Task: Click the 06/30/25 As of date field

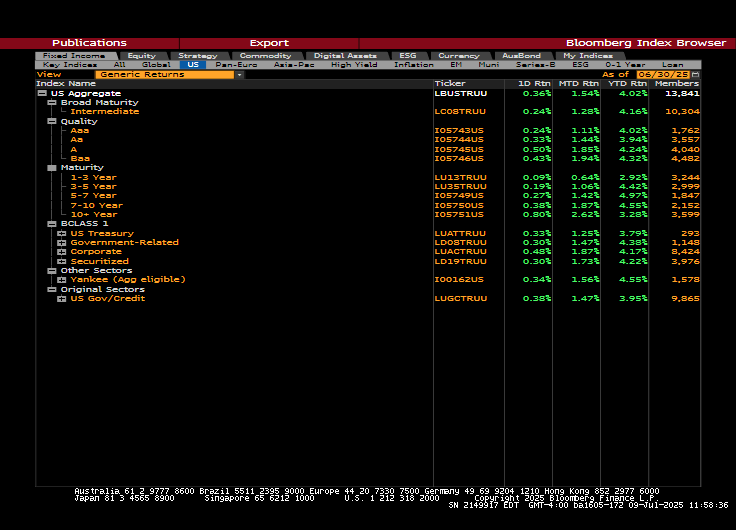Action: pyautogui.click(x=663, y=75)
